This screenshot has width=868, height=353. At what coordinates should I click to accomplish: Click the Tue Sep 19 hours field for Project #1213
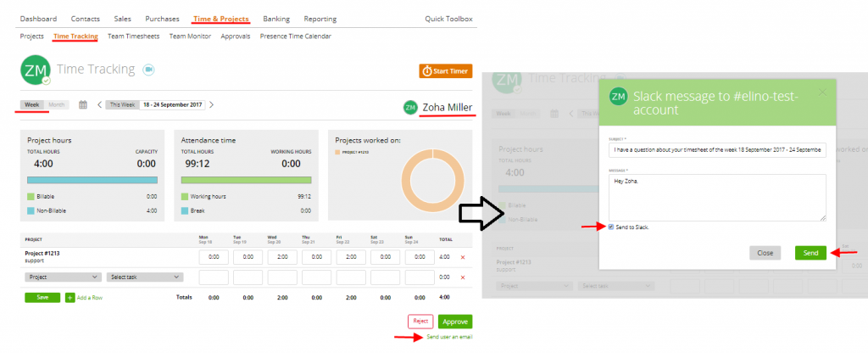tap(248, 257)
